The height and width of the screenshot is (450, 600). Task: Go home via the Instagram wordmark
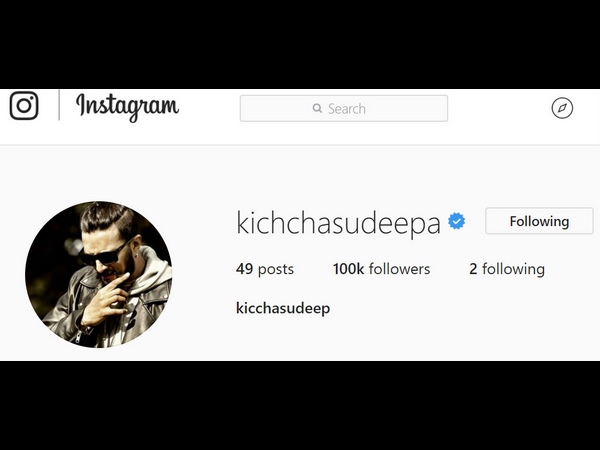(127, 107)
